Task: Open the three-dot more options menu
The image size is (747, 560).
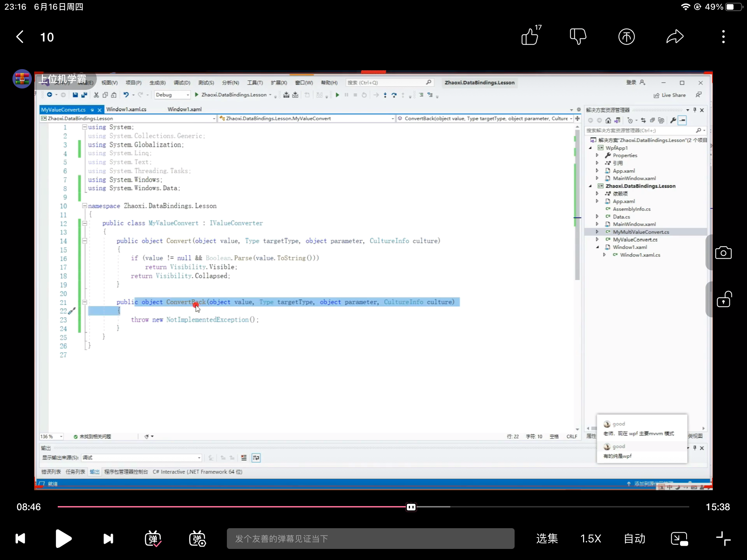Action: [723, 37]
